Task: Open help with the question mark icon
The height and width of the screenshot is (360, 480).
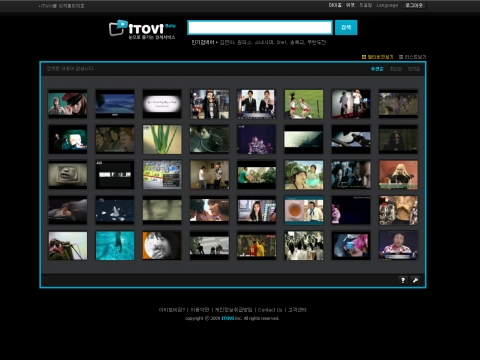Action: coord(403,280)
